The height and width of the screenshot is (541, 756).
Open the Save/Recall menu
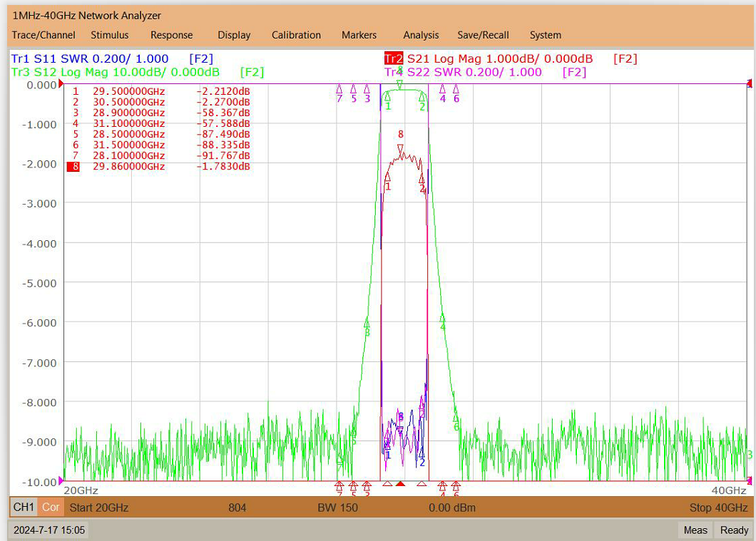[483, 35]
